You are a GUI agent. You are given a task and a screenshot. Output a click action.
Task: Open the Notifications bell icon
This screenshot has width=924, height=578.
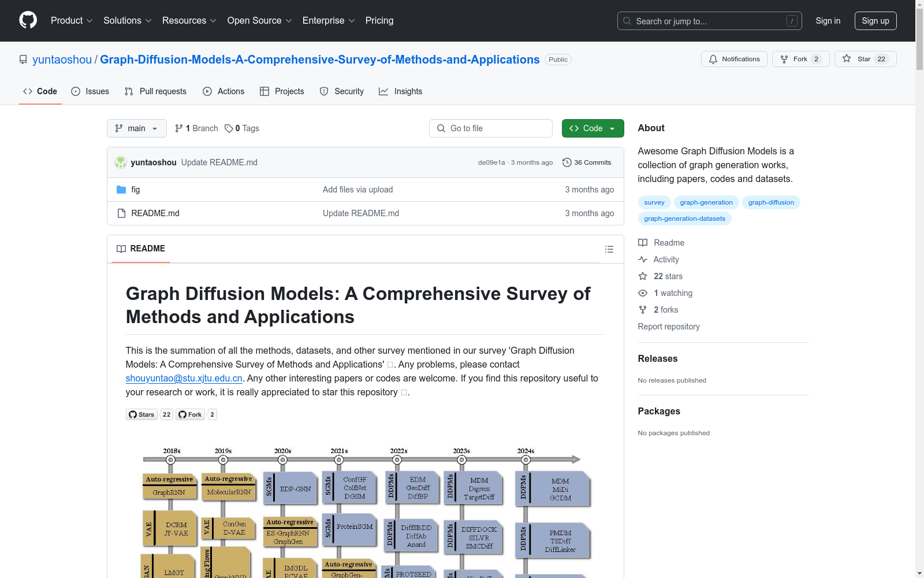[x=713, y=59]
